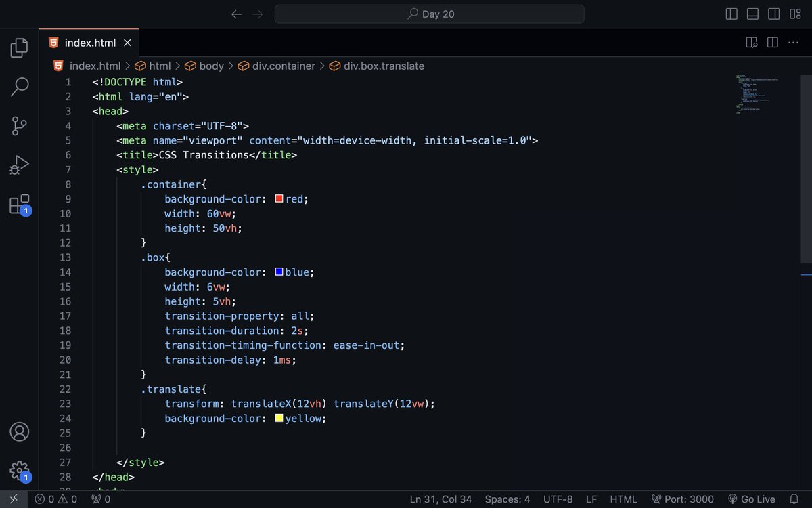Open the Explorer view in activity bar
812x508 pixels.
(20, 47)
